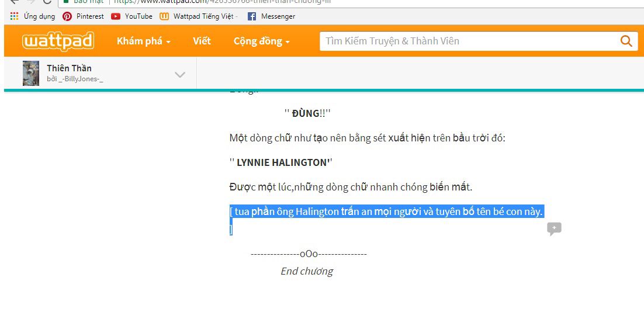Open the Wattpad Tiếng Việt bookmark
This screenshot has height=312, width=644.
(x=199, y=16)
